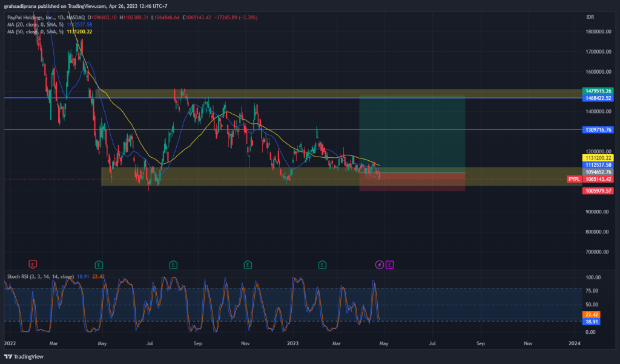
Task: Select the Stoch RSI indicator legend
Action: tap(41, 276)
